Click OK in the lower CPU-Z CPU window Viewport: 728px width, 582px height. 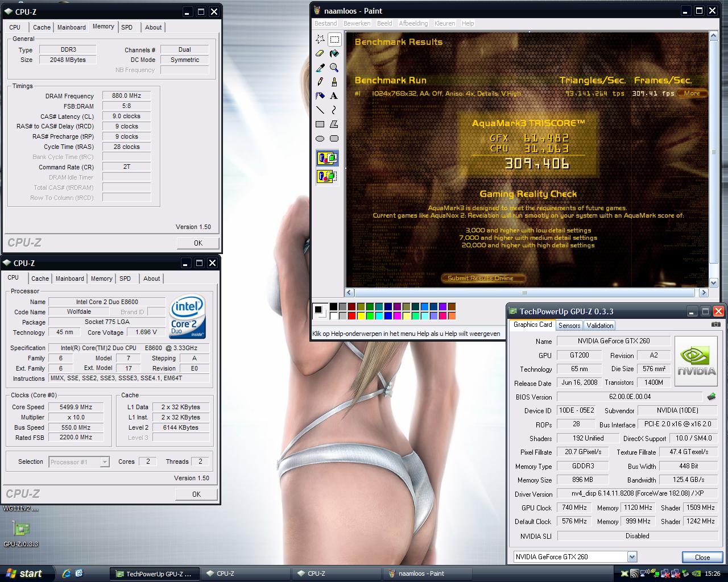(196, 494)
